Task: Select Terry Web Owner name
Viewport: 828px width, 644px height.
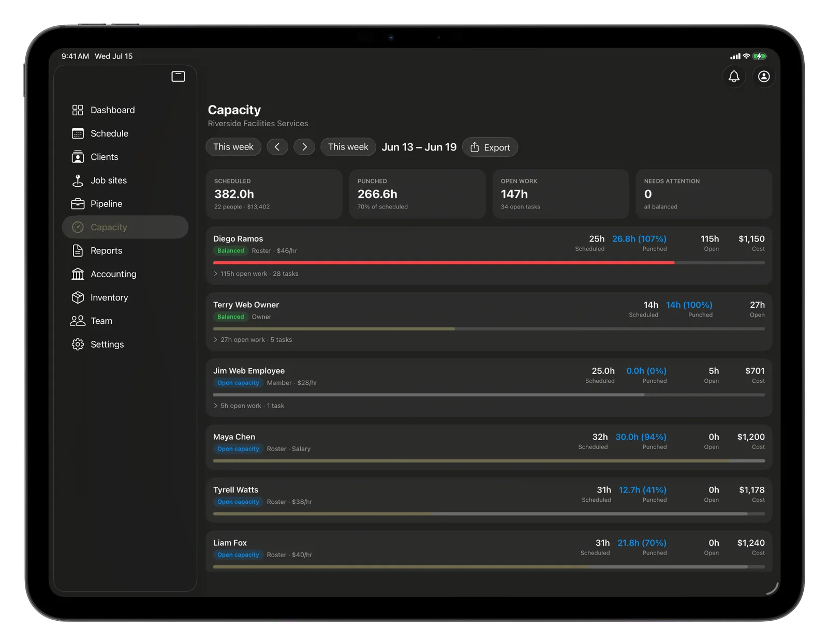Action: [246, 305]
